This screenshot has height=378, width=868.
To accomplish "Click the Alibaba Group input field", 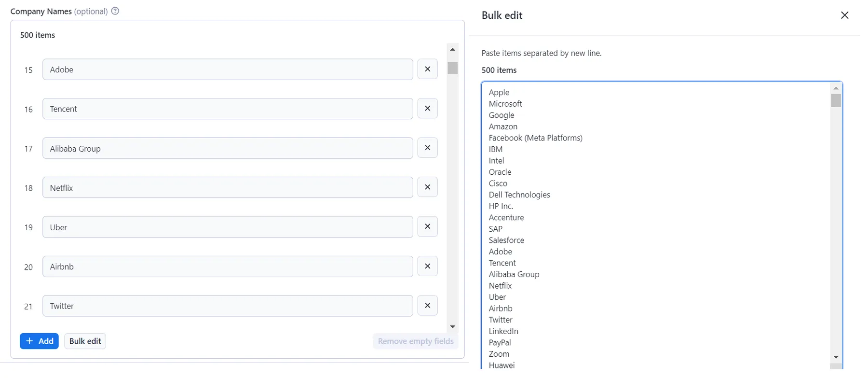I will (x=228, y=148).
